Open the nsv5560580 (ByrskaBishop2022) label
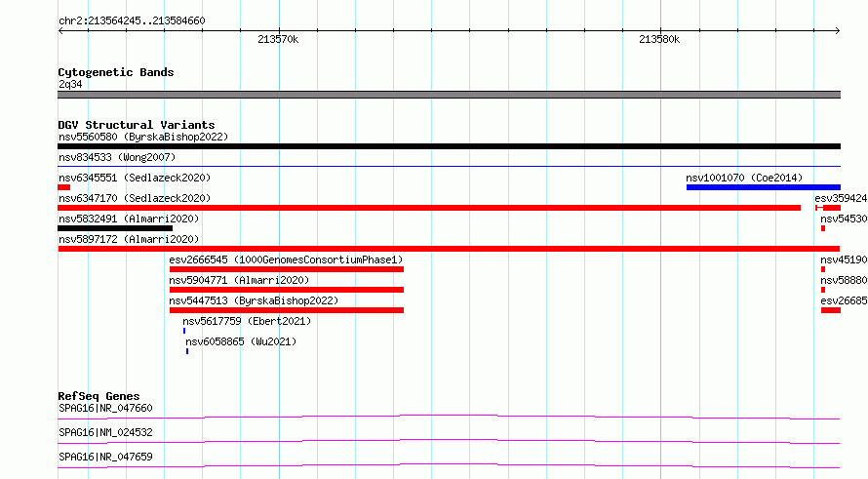 tap(143, 137)
